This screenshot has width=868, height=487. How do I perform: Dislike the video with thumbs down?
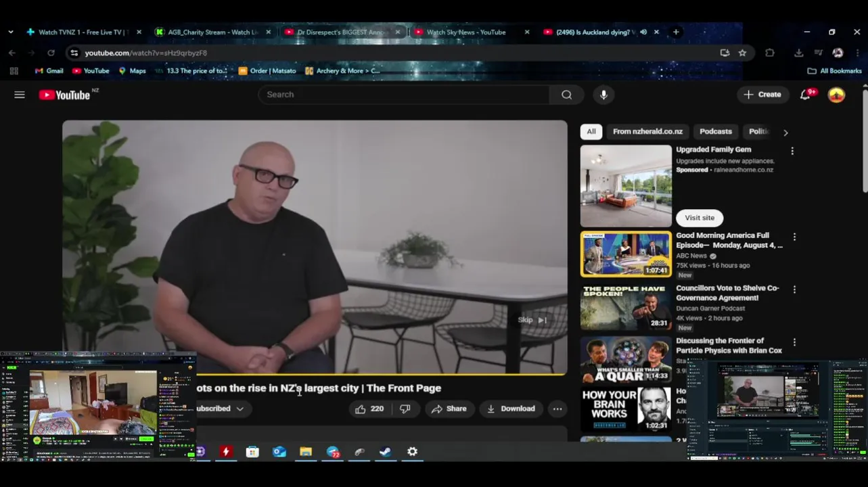pyautogui.click(x=405, y=409)
